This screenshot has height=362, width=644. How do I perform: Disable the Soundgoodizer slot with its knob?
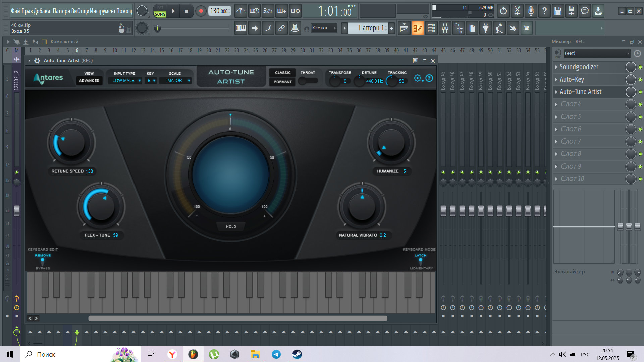(631, 67)
